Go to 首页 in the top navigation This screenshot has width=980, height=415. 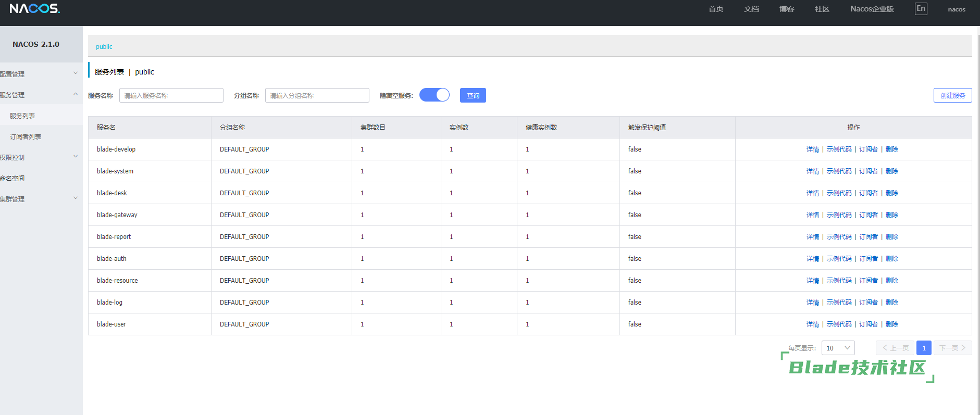point(716,9)
